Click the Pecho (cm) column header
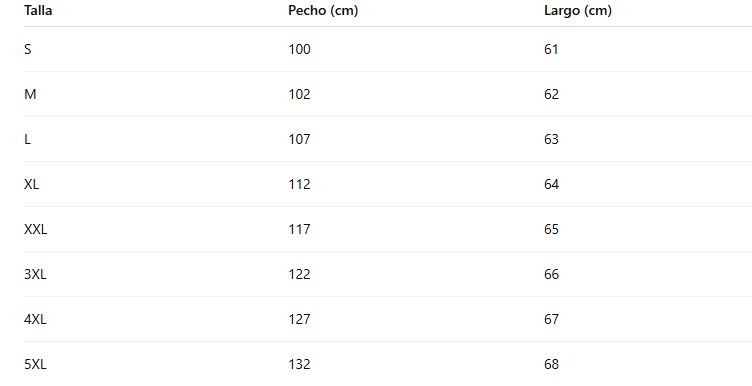752x386 pixels. (323, 11)
